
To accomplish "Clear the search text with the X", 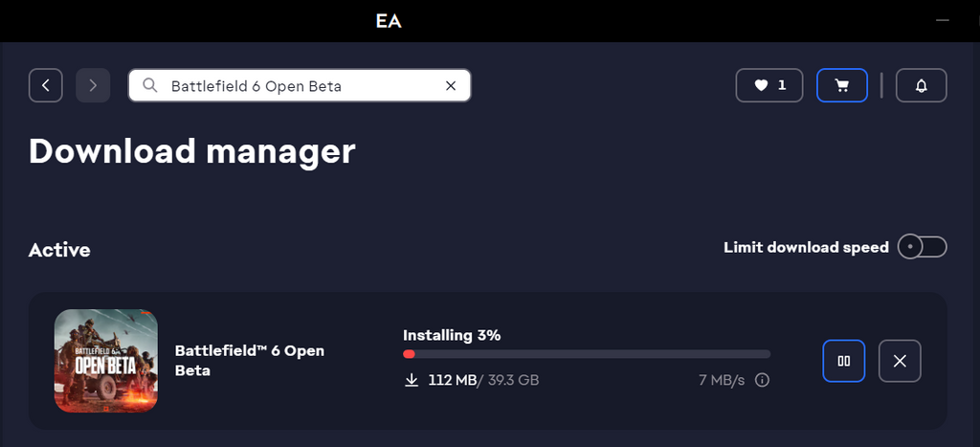I will 451,85.
